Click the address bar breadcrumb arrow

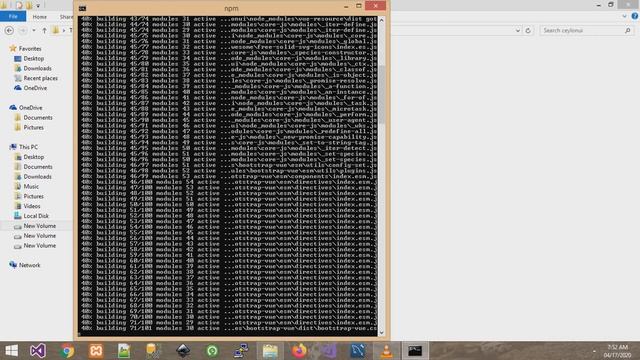64,31
